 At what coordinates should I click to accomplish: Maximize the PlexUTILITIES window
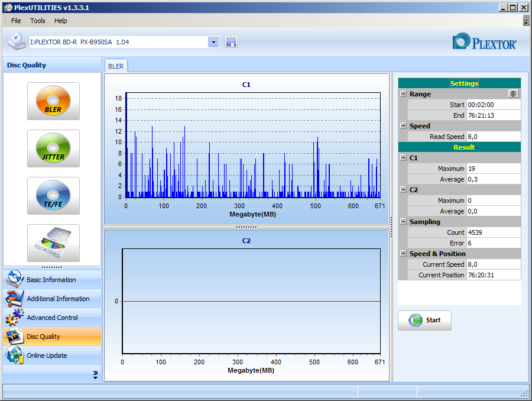[513, 8]
